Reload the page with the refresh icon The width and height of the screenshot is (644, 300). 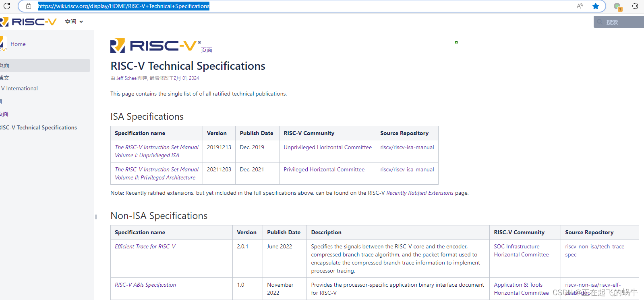tap(7, 6)
